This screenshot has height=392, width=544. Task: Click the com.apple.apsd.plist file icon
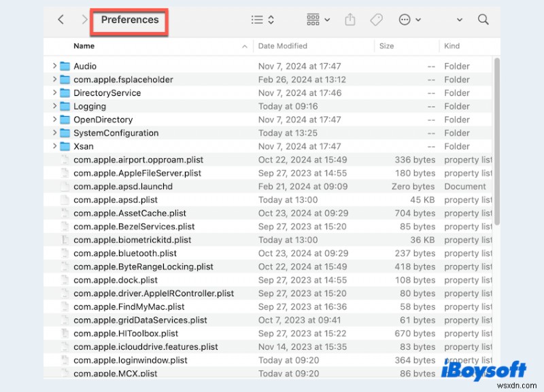coord(65,200)
